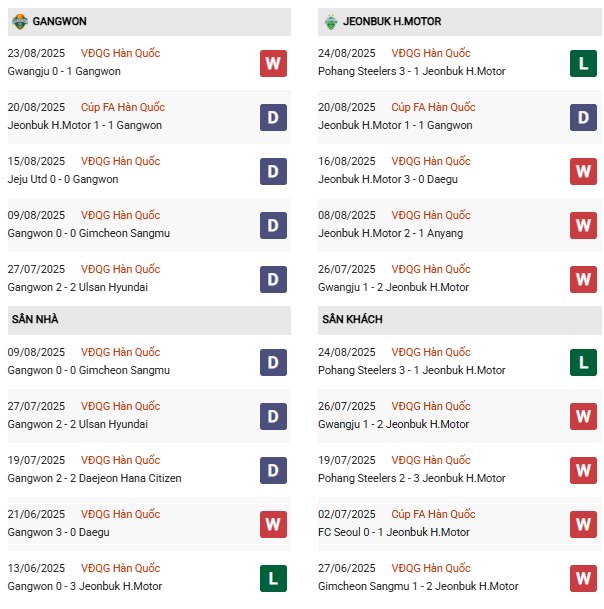Click W badge for Gwangju 0 - 1 Gangwon
Viewport: 604px width, 609px height.
(x=273, y=63)
